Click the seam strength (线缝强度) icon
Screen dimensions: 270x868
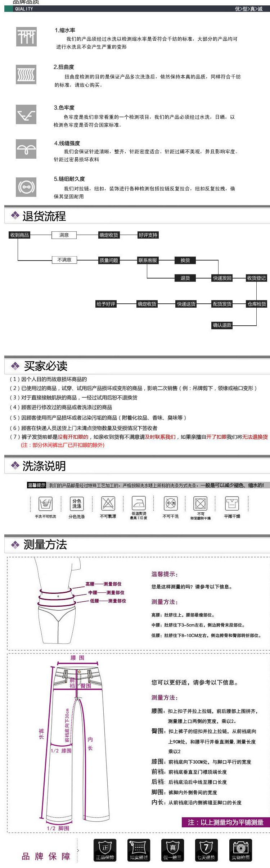pos(26,149)
